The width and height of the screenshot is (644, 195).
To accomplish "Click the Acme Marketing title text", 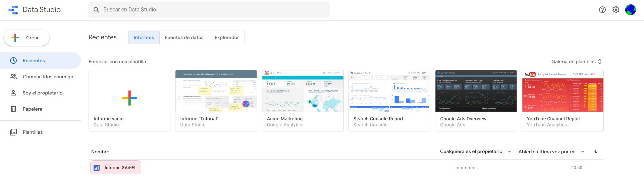I will tap(285, 119).
